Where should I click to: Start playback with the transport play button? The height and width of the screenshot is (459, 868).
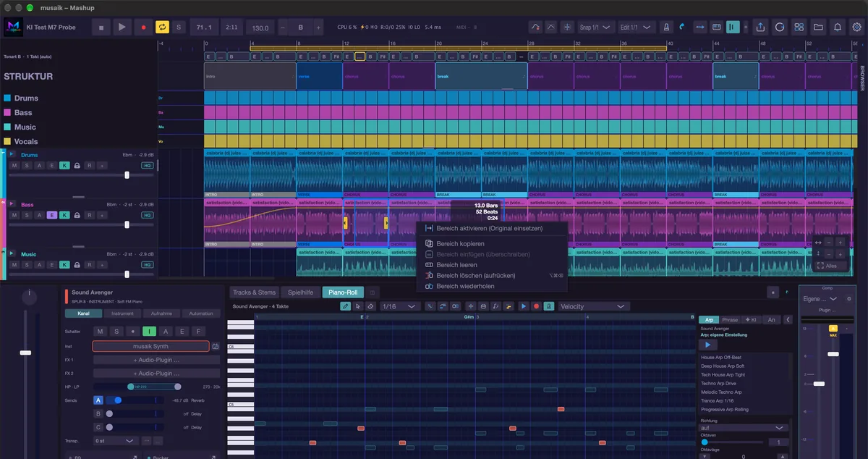(x=122, y=28)
